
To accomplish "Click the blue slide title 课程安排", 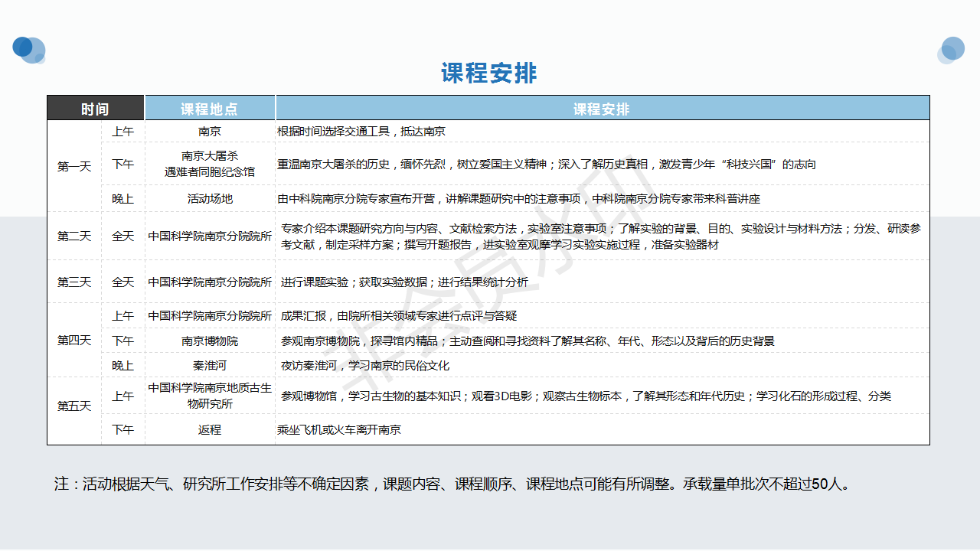I will pos(488,73).
